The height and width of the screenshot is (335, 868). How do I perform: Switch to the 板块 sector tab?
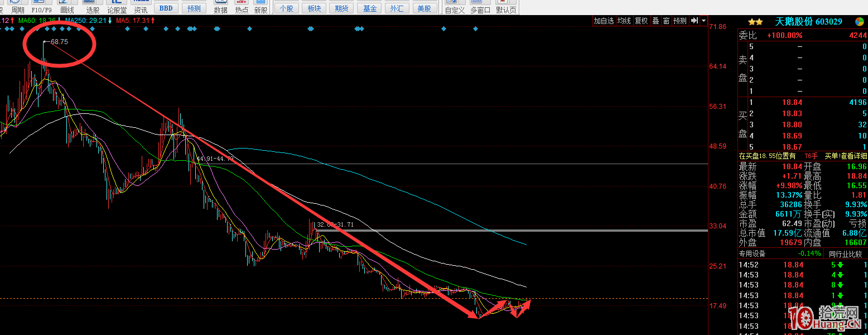[x=314, y=8]
